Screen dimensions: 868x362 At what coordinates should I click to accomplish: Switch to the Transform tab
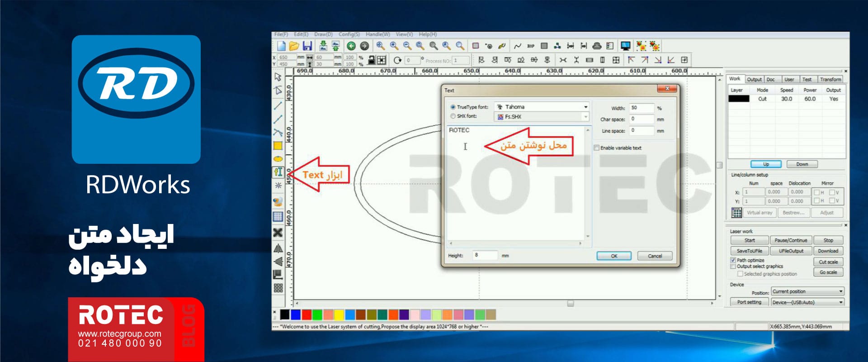point(830,79)
